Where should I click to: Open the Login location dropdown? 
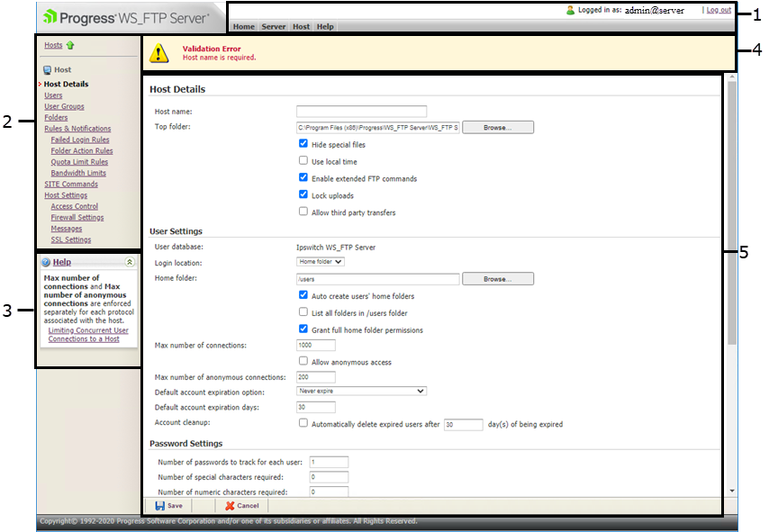click(x=321, y=262)
